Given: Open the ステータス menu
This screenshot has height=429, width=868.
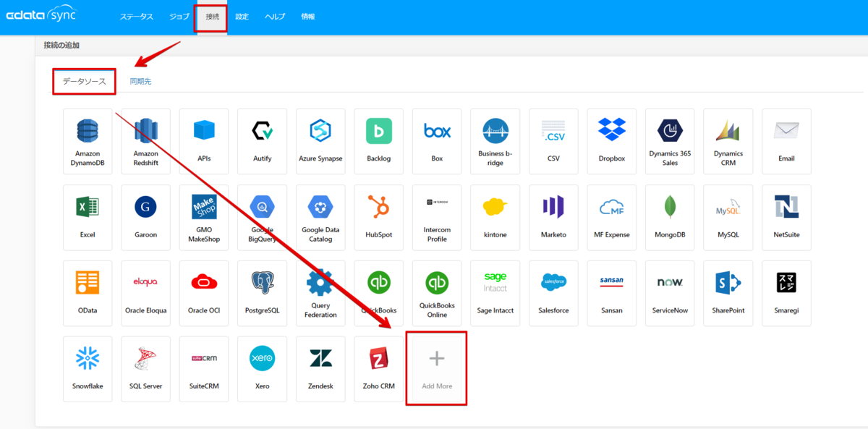Looking at the screenshot, I should click(137, 17).
